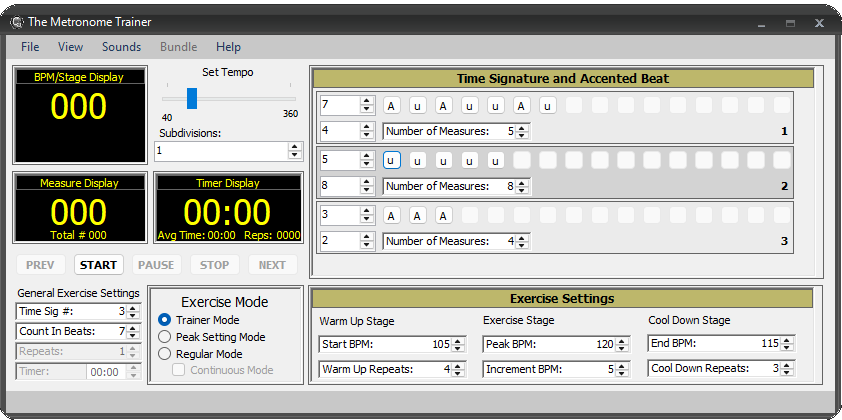This screenshot has height=420, width=842.
Task: Increase Peak BPM value
Action: [622, 341]
